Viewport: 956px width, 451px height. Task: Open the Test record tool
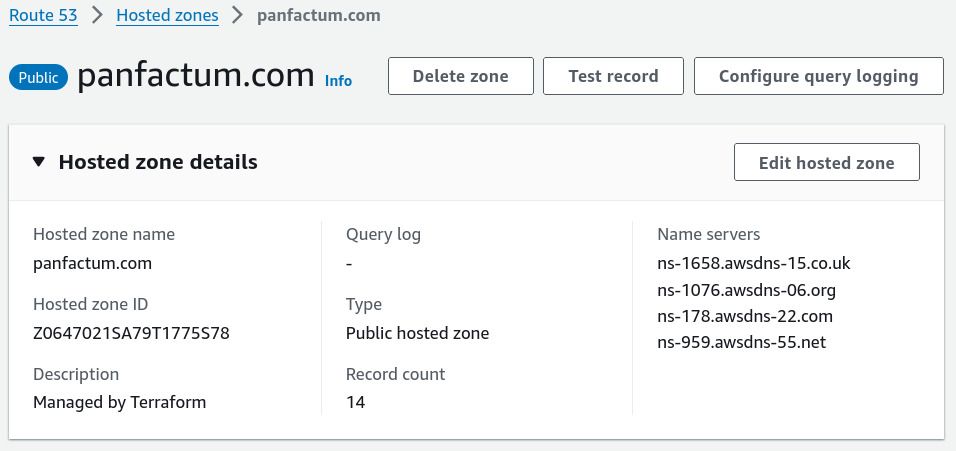coord(613,76)
